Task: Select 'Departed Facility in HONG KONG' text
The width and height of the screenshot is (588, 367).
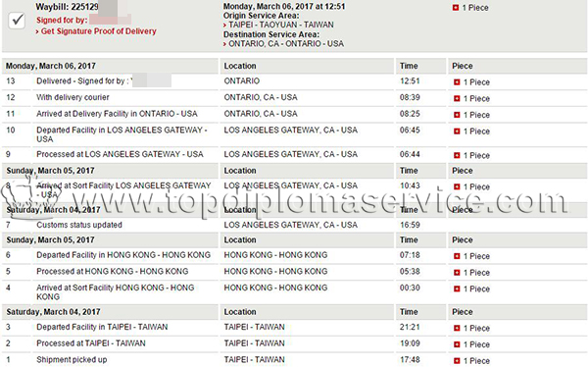Action: pos(123,255)
